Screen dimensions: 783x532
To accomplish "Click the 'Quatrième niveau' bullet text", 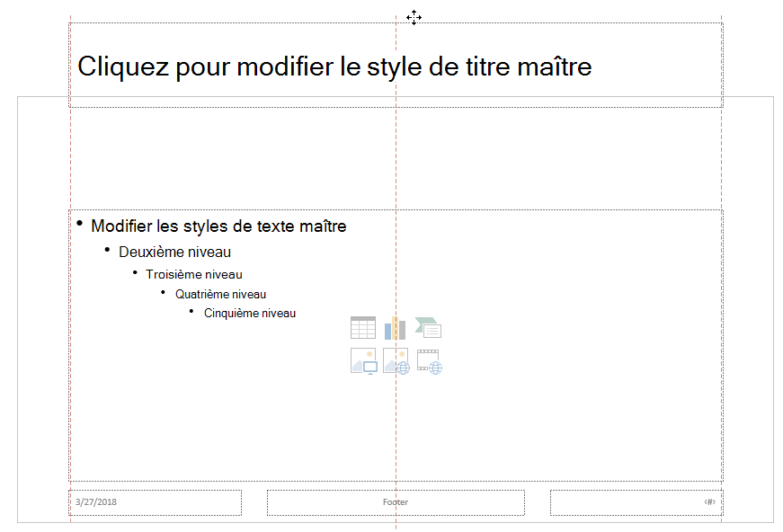I will pyautogui.click(x=220, y=295).
